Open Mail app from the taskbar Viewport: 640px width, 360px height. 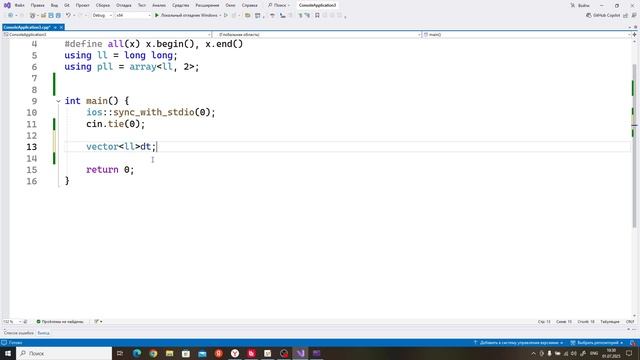pos(202,353)
